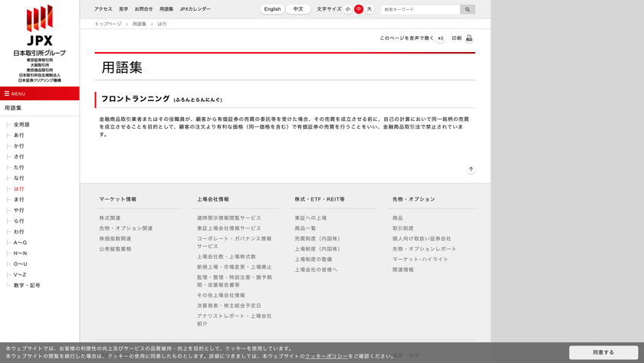Click the scroll-to-top arrow icon
The height and width of the screenshot is (363, 644).
tap(471, 169)
